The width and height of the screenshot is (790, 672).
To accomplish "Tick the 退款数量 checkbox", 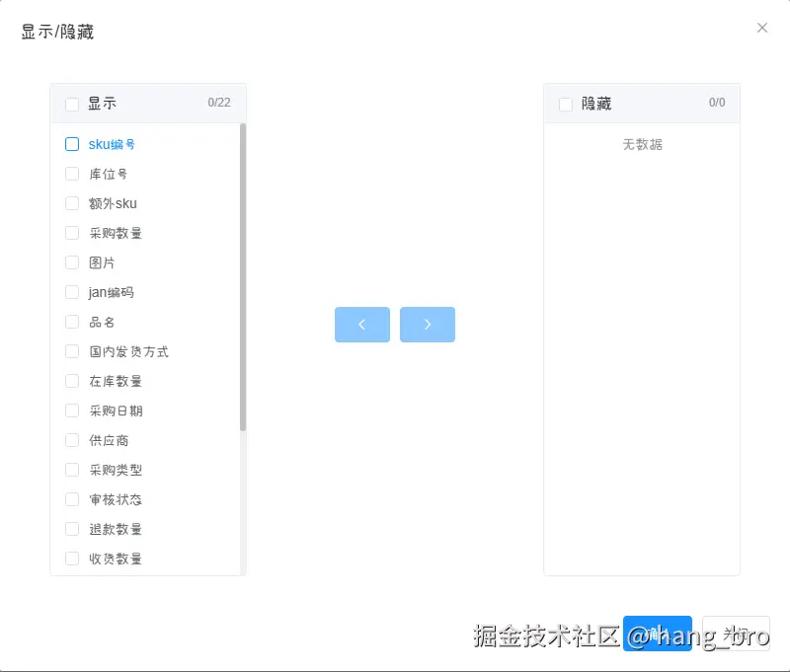I will (x=72, y=529).
